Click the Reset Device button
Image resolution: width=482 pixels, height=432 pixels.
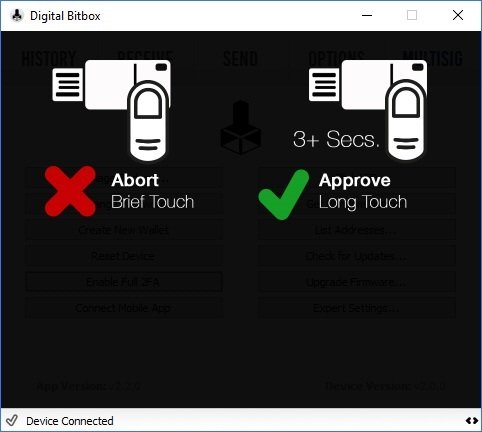(124, 256)
